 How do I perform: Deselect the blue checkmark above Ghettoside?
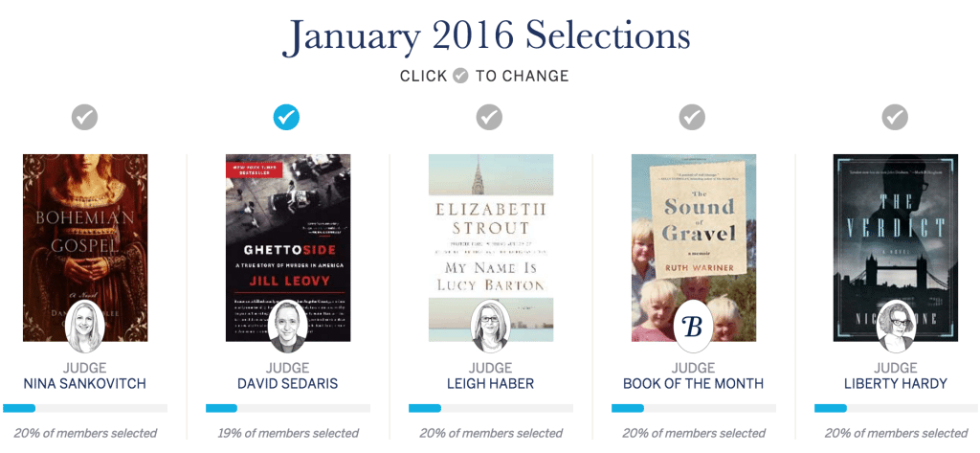point(287,117)
